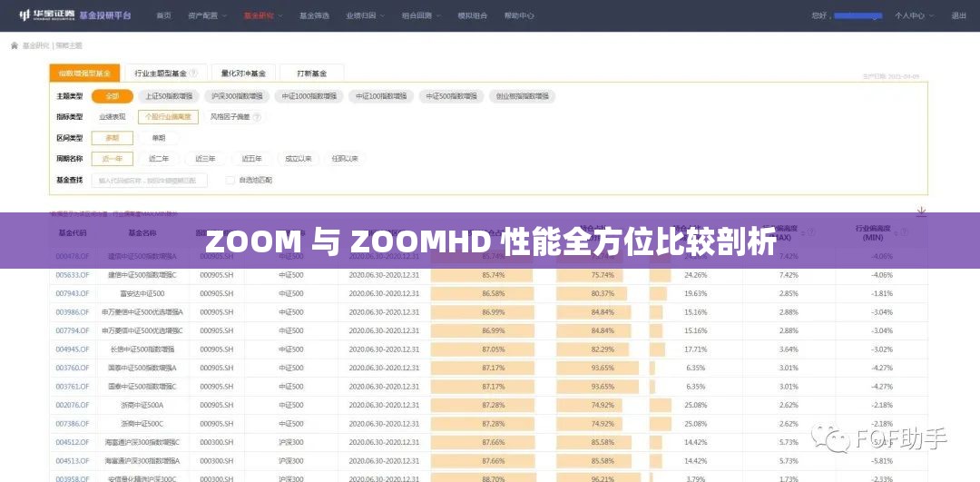Click the 退出 logout link
The height and width of the screenshot is (482, 980).
click(x=957, y=15)
